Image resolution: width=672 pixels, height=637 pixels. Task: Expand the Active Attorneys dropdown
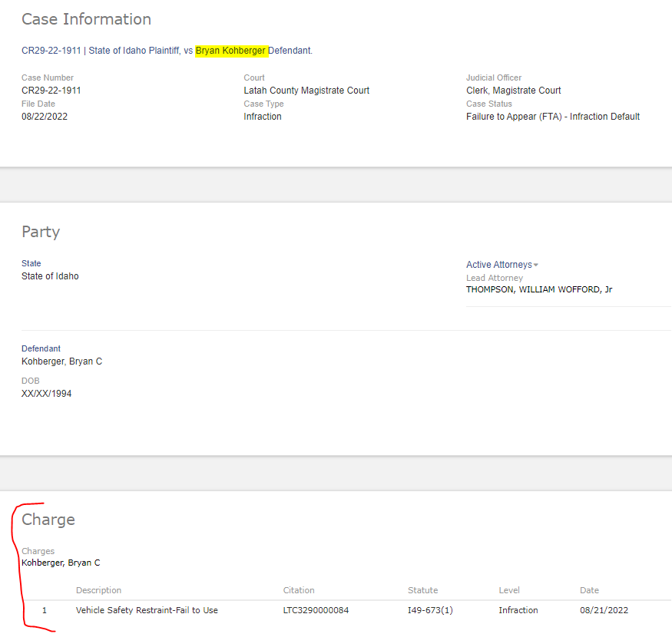pyautogui.click(x=502, y=265)
